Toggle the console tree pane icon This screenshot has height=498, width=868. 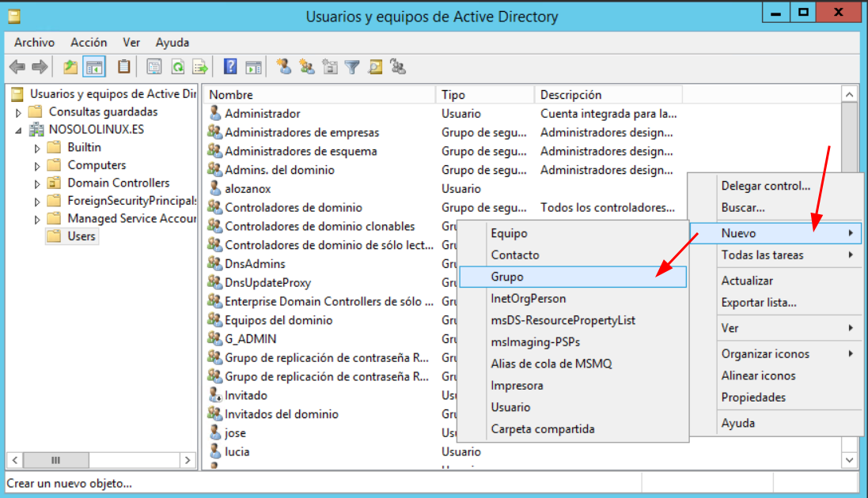[x=94, y=67]
